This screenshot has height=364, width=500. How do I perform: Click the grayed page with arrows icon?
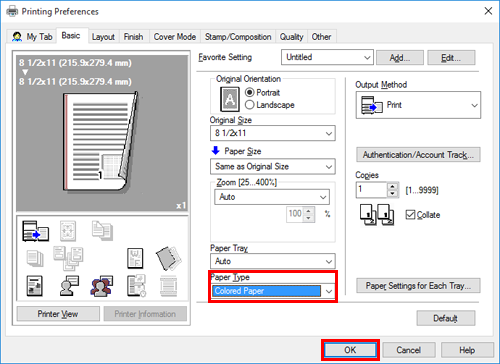[68, 231]
